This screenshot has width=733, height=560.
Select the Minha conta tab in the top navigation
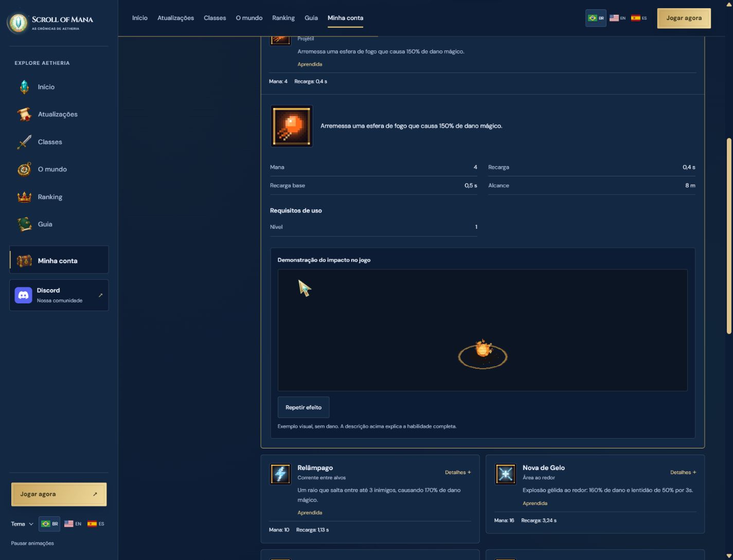[345, 18]
